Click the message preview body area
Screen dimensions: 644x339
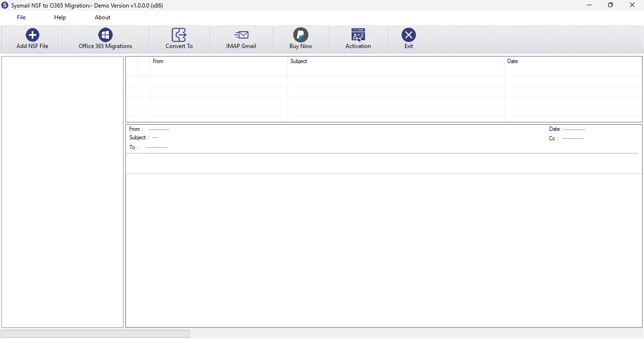coord(384,250)
